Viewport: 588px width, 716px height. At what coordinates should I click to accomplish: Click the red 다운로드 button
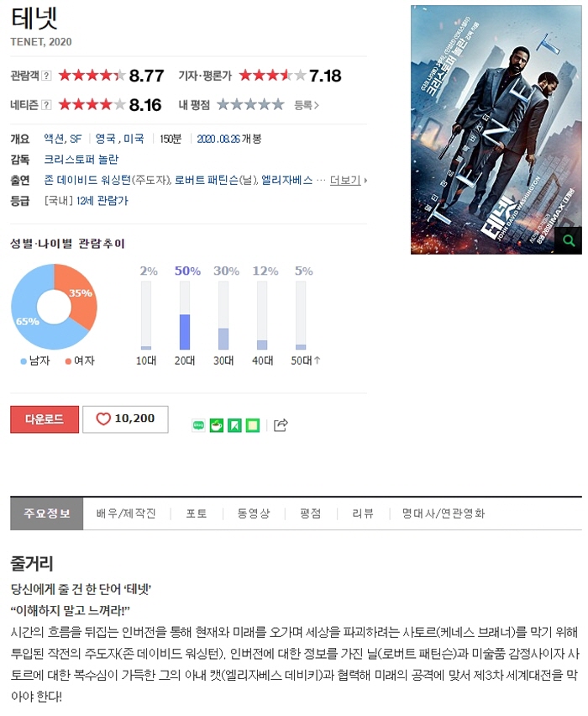tap(45, 419)
